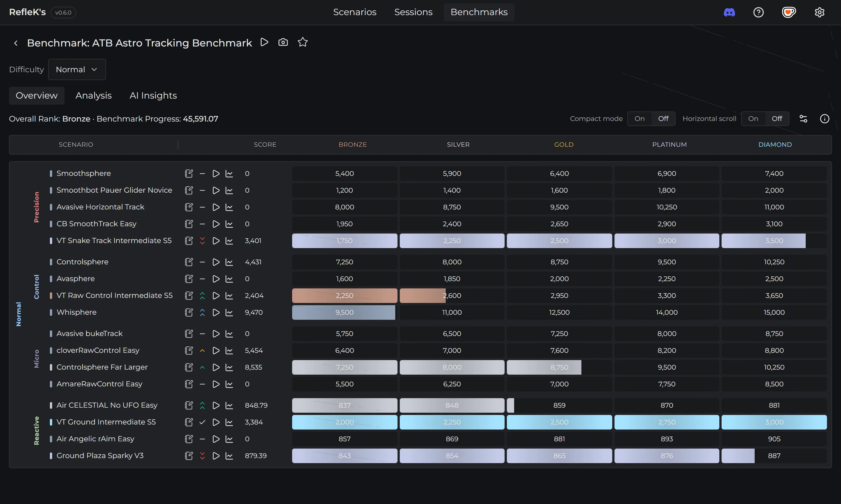The image size is (841, 504).
Task: Click the camera screenshot icon beside benchmark title
Action: pos(283,43)
